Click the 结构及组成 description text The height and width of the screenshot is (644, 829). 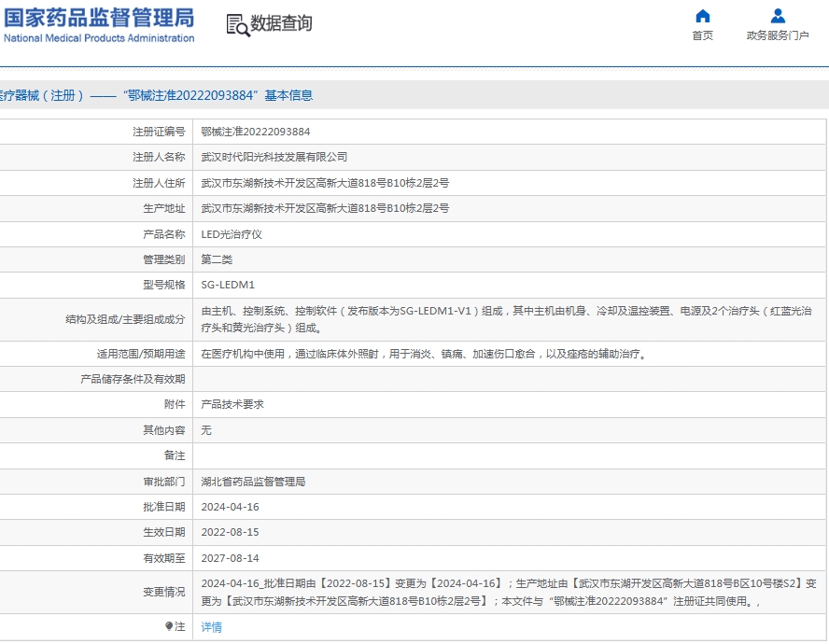click(x=506, y=319)
